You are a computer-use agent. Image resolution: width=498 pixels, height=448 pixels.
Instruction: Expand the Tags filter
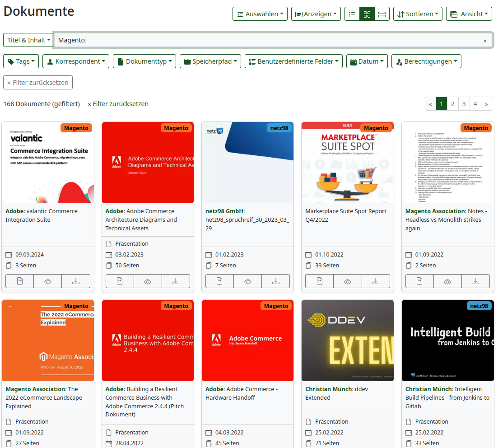[x=21, y=61]
